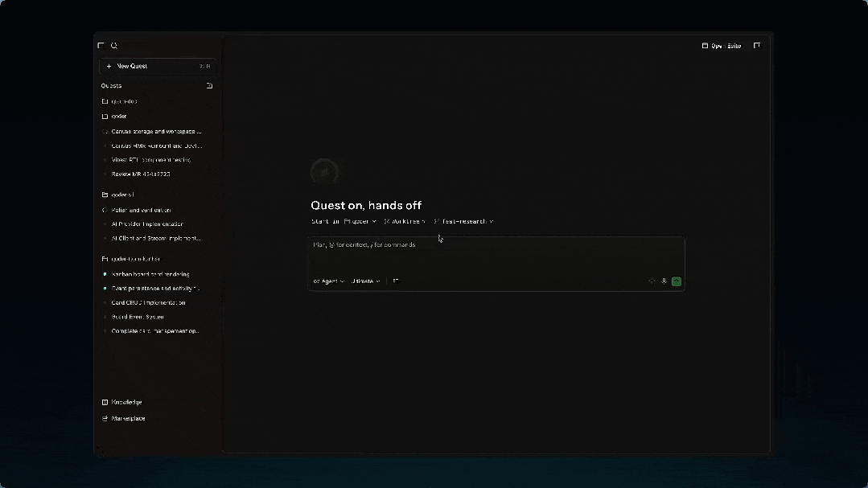This screenshot has width=868, height=488.
Task: Open the feat-research branch dropdown
Action: (x=464, y=221)
